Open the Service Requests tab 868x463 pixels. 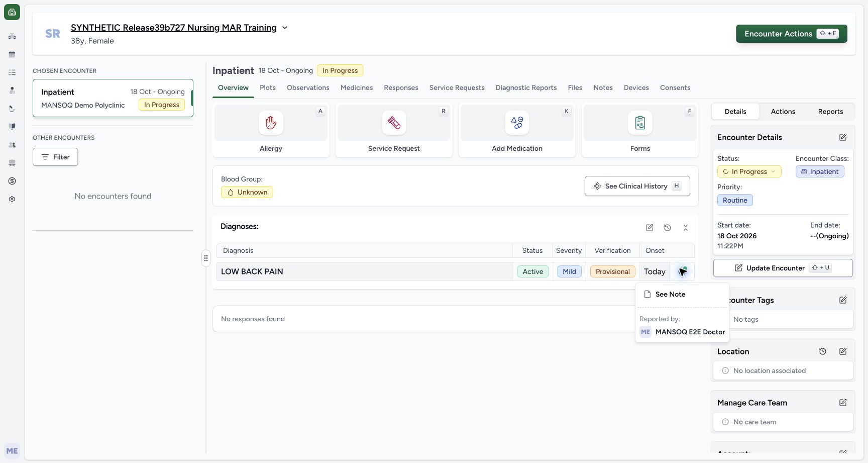(x=457, y=87)
